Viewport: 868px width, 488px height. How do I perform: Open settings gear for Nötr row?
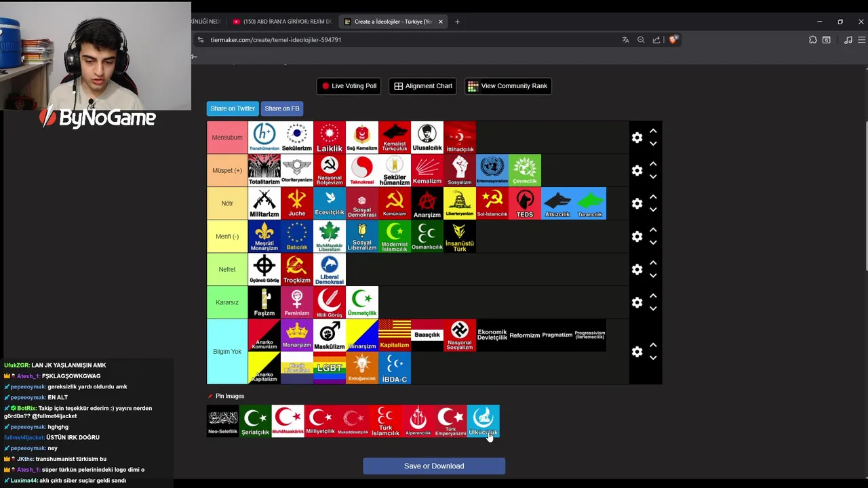[637, 203]
